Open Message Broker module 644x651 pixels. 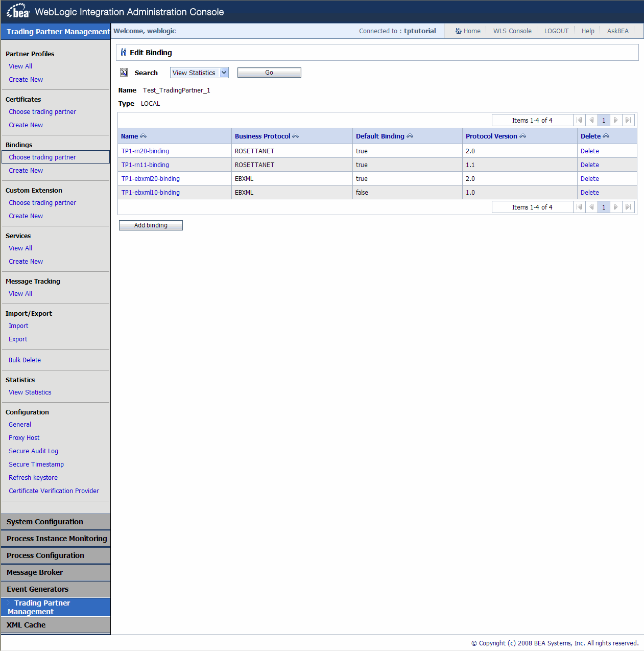pos(56,572)
